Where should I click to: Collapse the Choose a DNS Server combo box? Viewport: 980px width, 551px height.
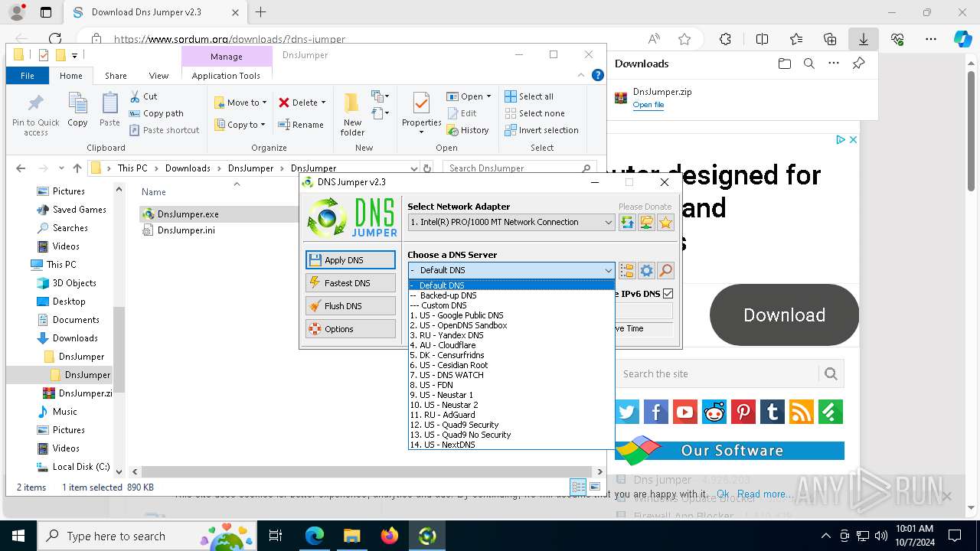pos(608,270)
